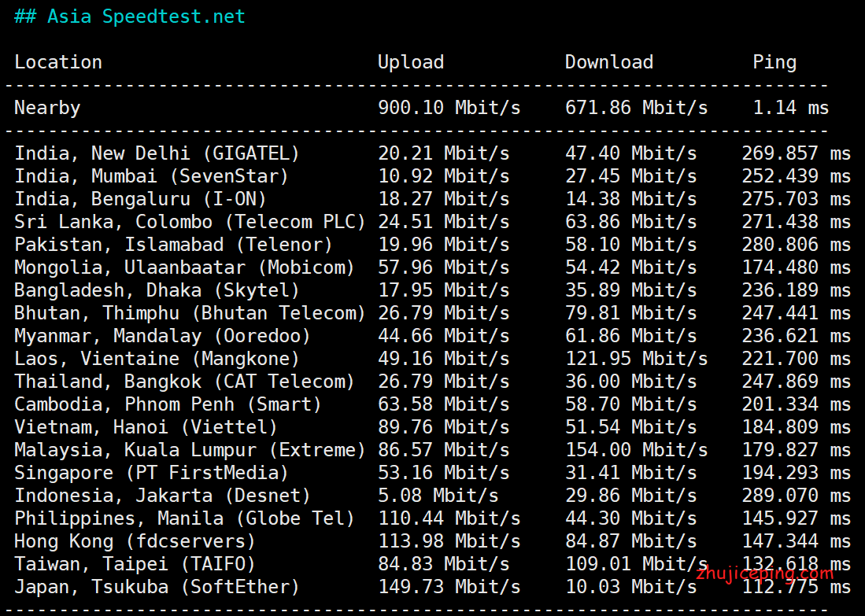This screenshot has height=616, width=865.
Task: Click the 289.070 ms ping value
Action: (797, 496)
